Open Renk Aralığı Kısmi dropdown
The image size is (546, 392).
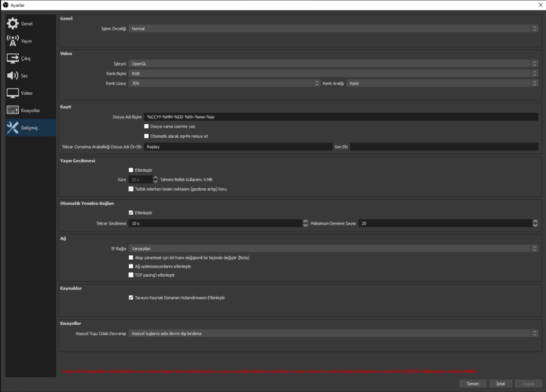point(442,83)
